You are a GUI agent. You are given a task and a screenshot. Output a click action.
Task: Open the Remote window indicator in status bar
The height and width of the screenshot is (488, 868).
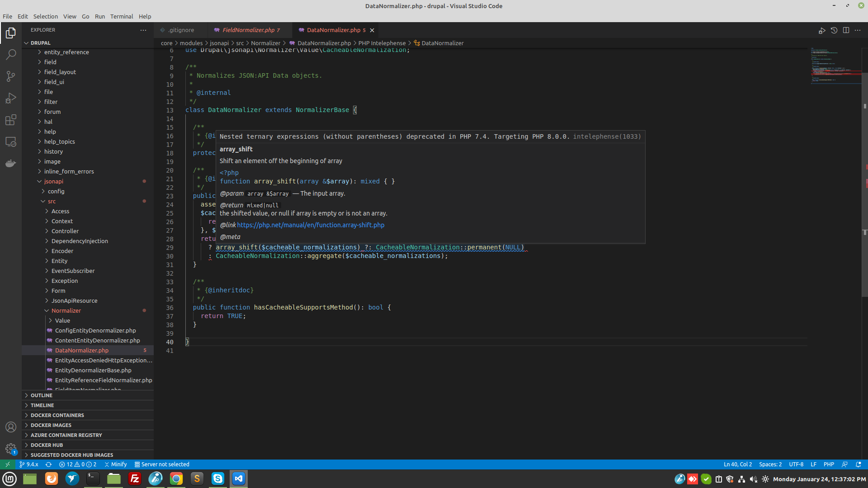coord(8,464)
